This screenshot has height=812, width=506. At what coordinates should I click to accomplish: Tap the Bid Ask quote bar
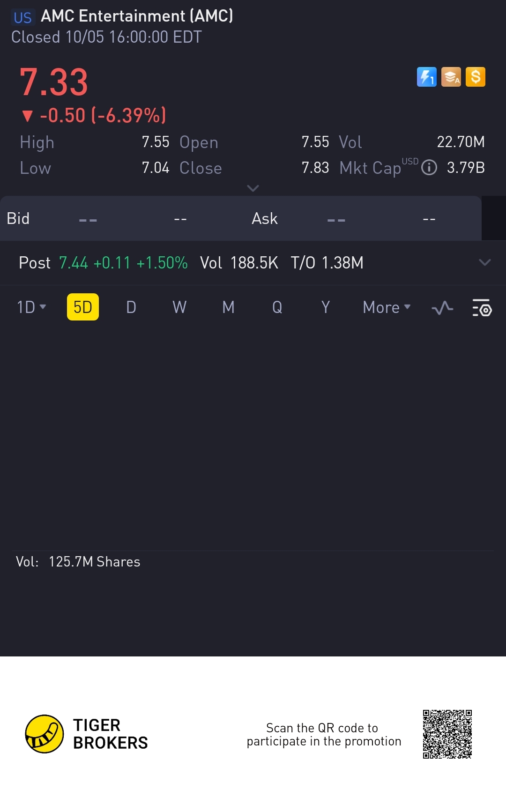(x=240, y=218)
